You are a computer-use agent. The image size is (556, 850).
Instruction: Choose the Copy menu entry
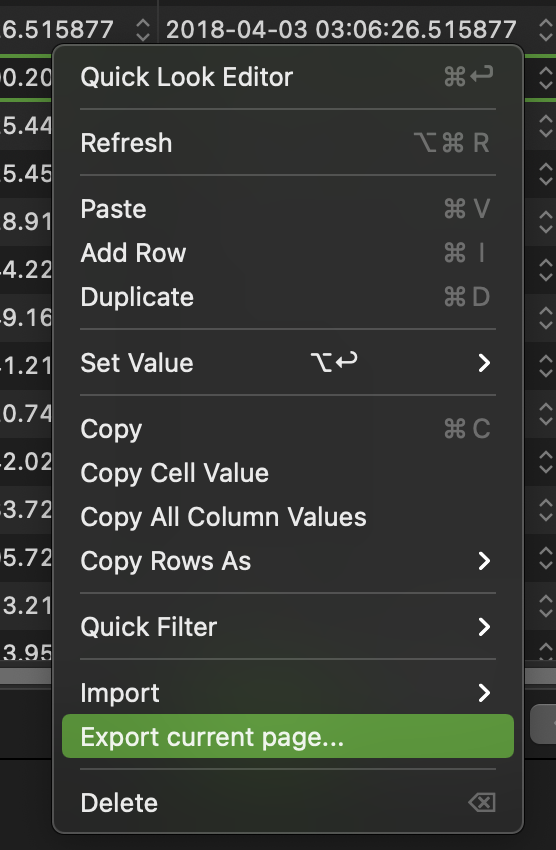point(288,429)
